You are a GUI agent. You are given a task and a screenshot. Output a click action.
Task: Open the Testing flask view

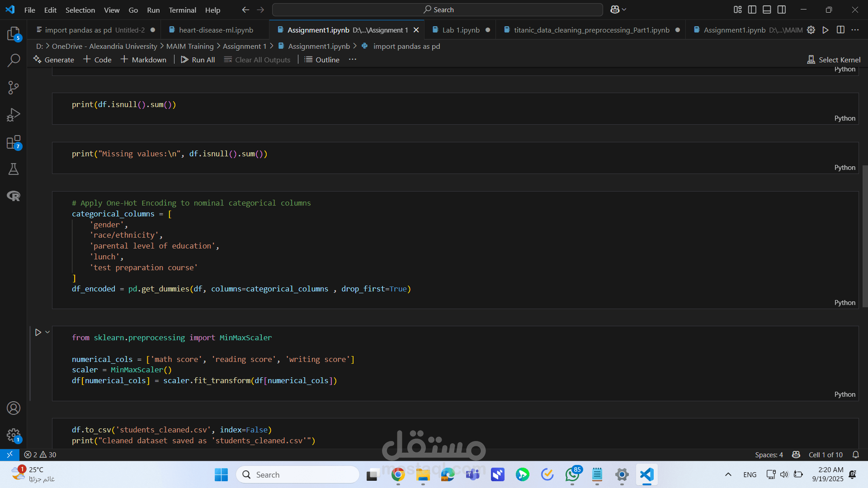pyautogui.click(x=14, y=169)
